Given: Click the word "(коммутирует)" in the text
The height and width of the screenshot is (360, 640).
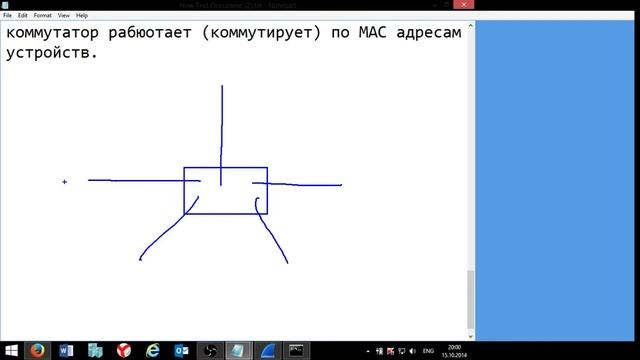Looking at the screenshot, I should [262, 33].
